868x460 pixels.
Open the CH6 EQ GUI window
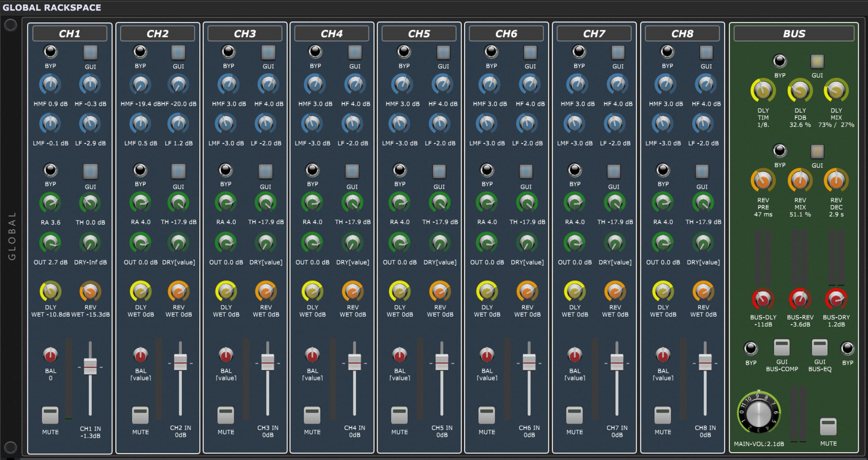(530, 52)
